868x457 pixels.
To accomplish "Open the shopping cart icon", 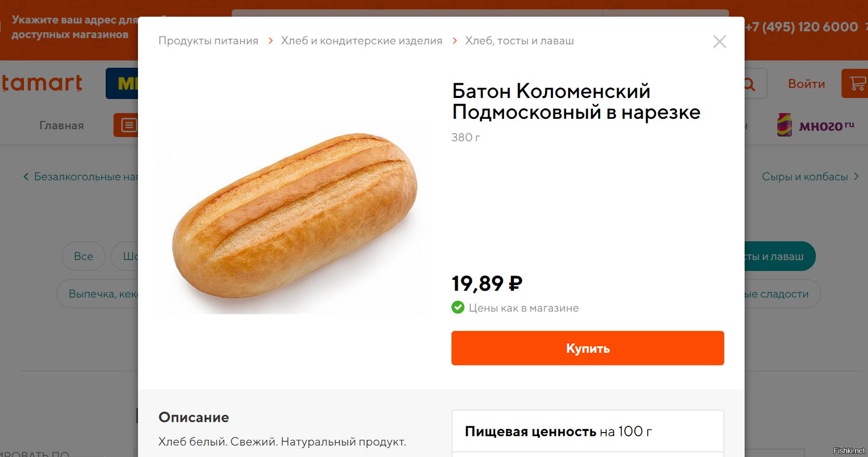I will [857, 83].
